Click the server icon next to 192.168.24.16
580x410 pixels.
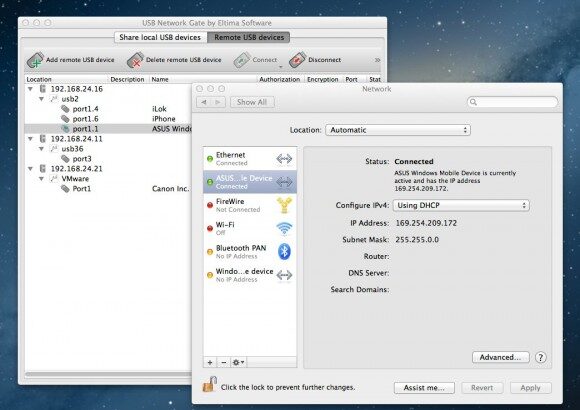pyautogui.click(x=43, y=89)
